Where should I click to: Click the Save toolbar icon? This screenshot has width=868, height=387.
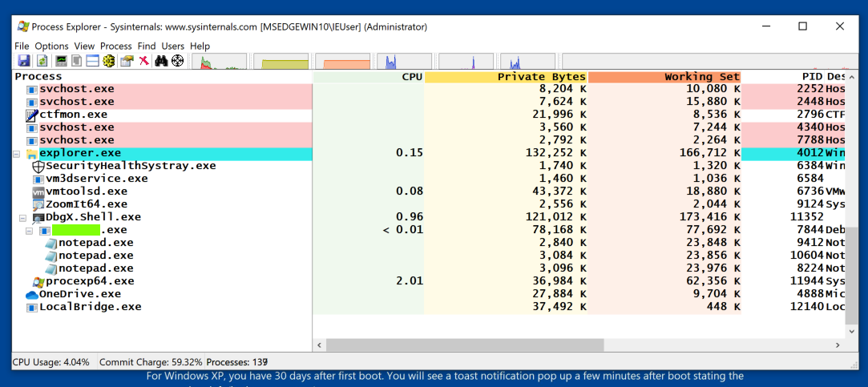[23, 61]
